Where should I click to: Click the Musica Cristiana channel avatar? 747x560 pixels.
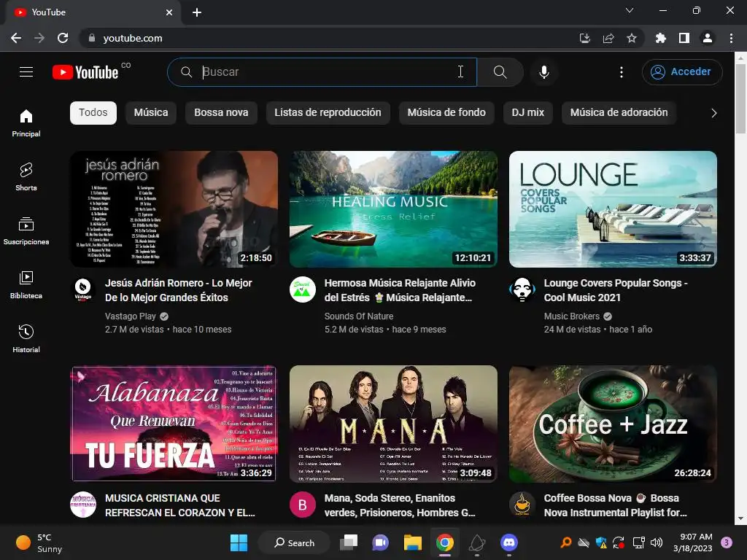[83, 505]
